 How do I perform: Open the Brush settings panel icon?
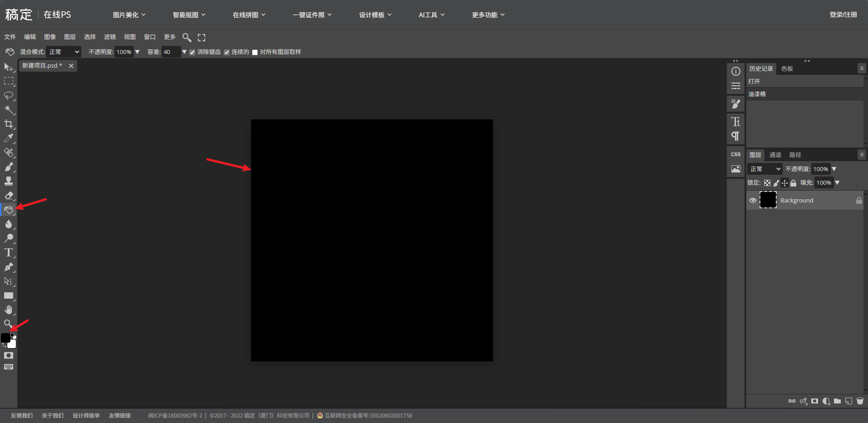point(736,104)
